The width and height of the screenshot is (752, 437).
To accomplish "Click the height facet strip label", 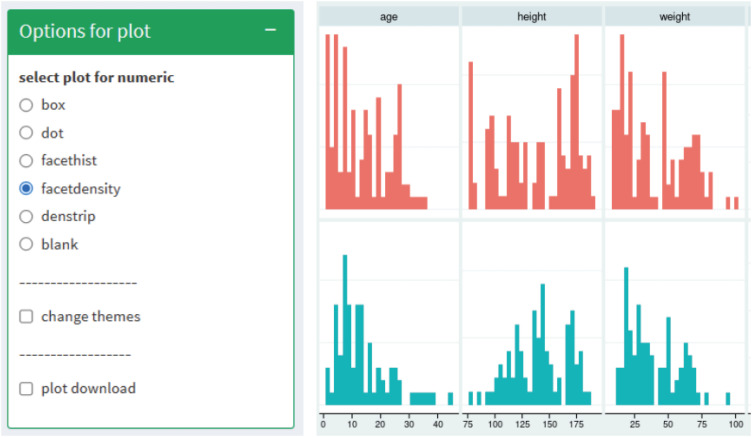I will pos(531,17).
